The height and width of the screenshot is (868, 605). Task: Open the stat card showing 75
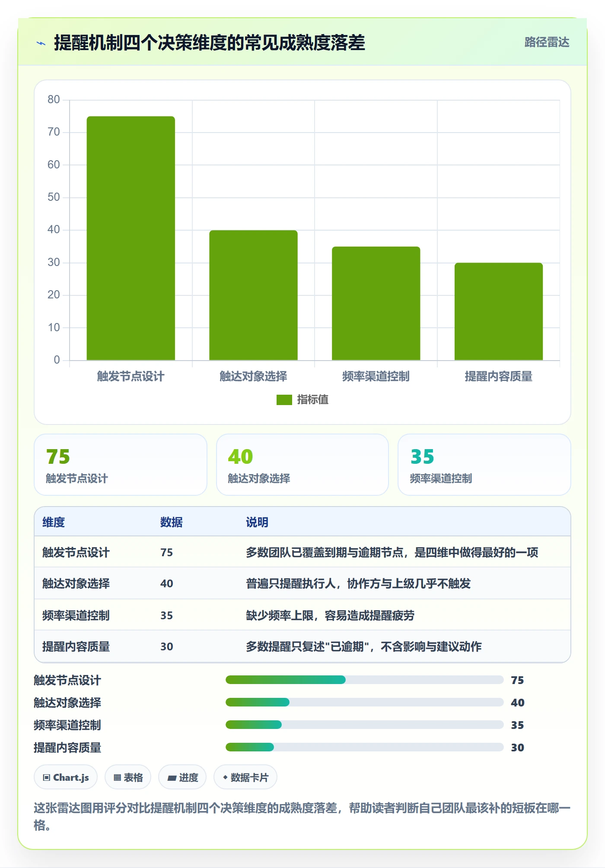coord(121,465)
